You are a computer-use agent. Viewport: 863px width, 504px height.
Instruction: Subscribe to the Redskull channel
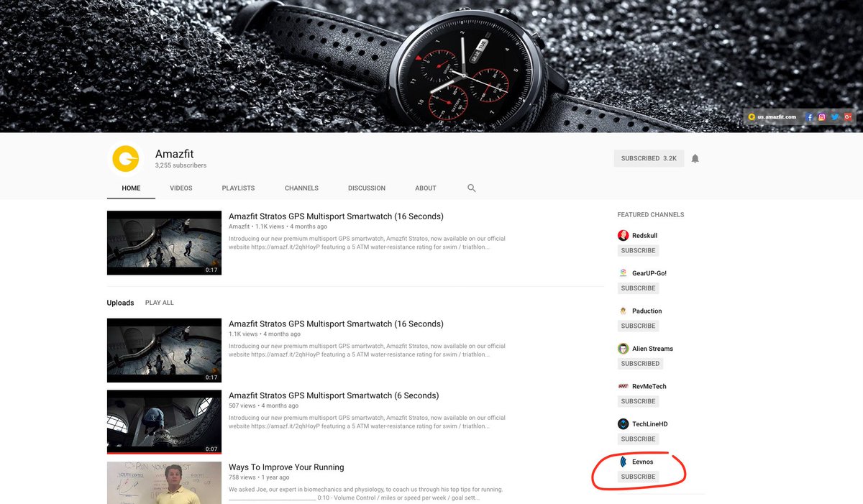[638, 251]
